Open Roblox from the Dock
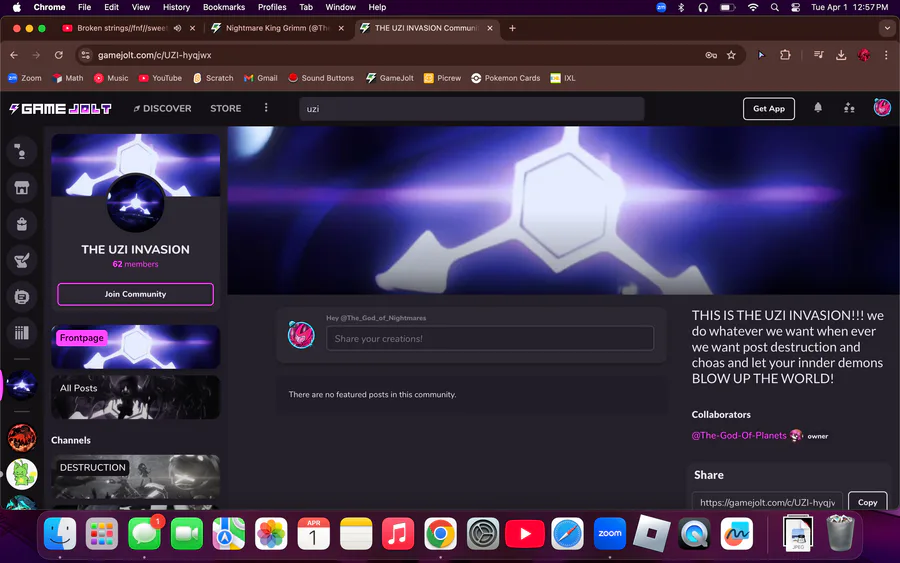Screen dimensions: 900x563 pyautogui.click(x=651, y=534)
